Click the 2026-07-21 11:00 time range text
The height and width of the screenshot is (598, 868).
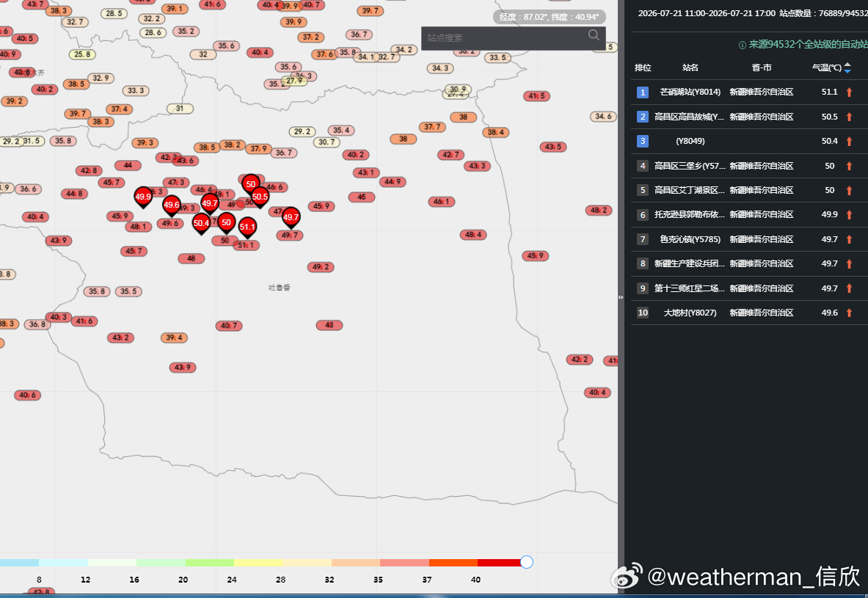point(707,13)
